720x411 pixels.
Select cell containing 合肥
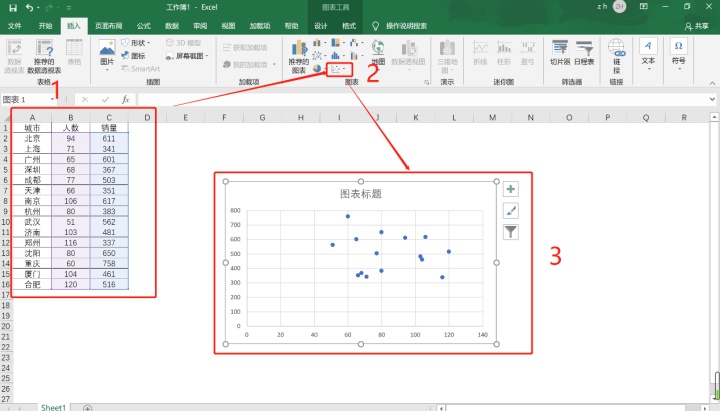(x=32, y=284)
